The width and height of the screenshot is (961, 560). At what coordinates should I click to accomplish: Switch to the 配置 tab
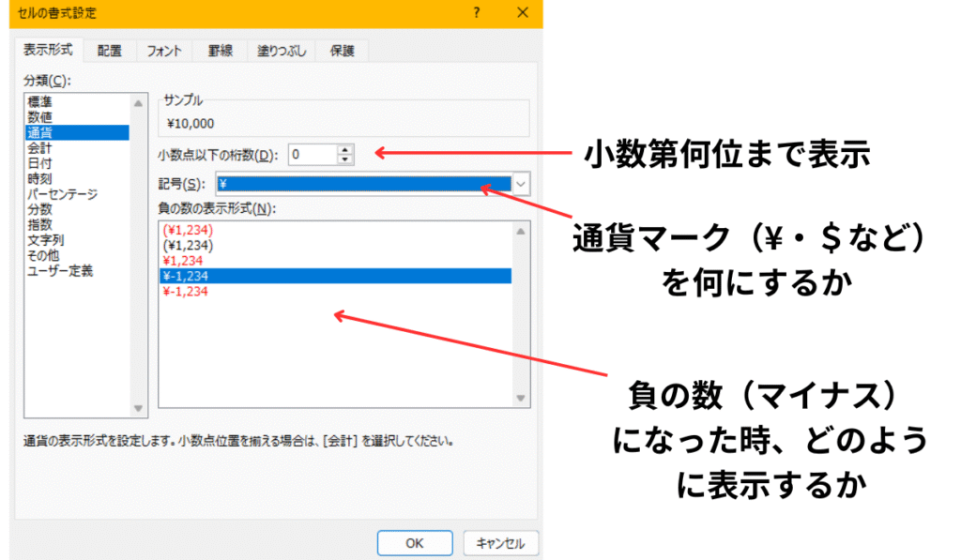coord(110,52)
